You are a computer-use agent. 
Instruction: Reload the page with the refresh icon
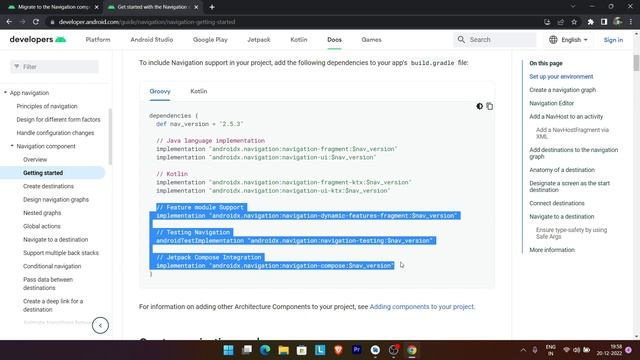click(36, 22)
